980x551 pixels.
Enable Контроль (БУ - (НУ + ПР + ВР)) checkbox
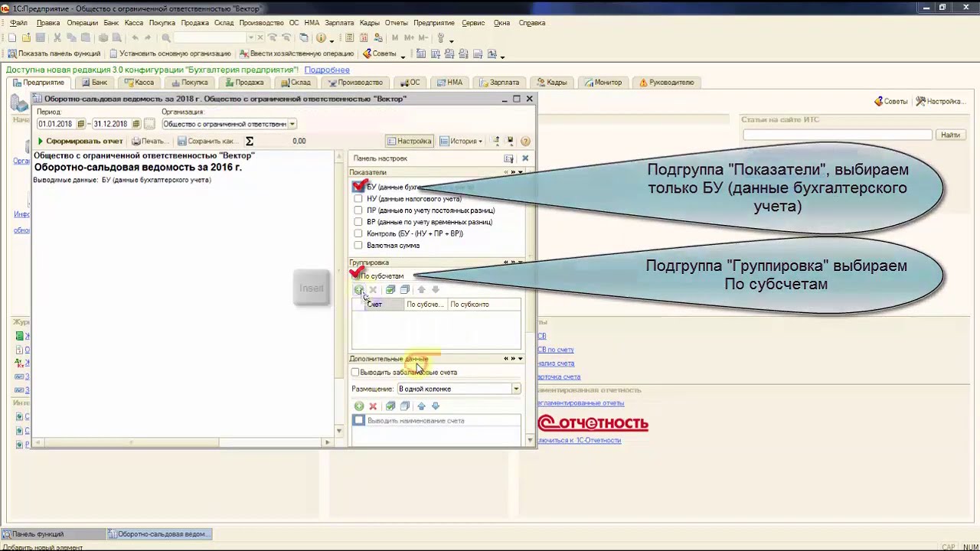pyautogui.click(x=358, y=233)
